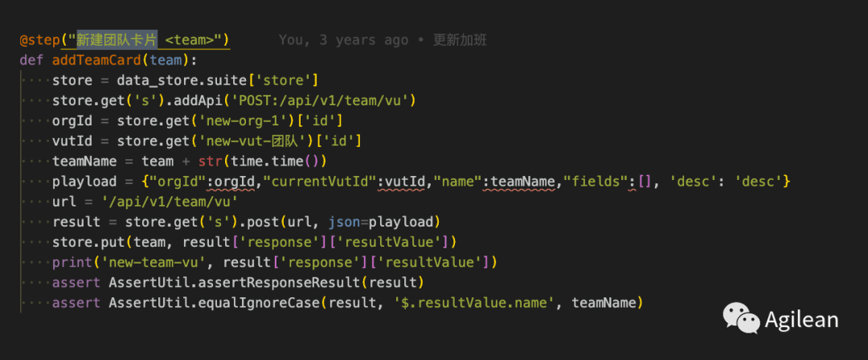The image size is (868, 360).
Task: Select the highlighted 新建团队卡片 step text
Action: coord(117,40)
